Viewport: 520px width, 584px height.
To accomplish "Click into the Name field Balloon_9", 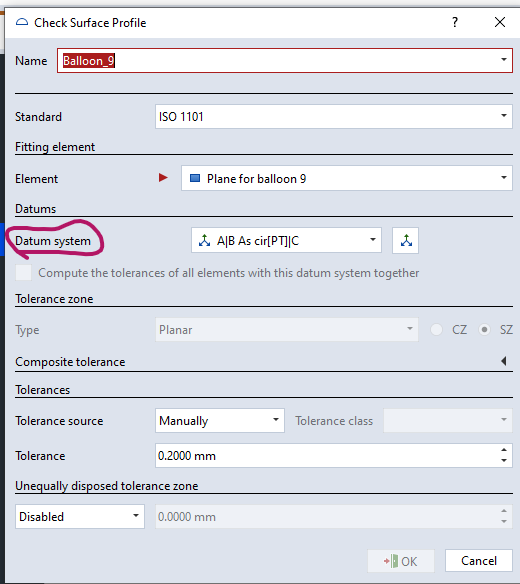I will 285,60.
